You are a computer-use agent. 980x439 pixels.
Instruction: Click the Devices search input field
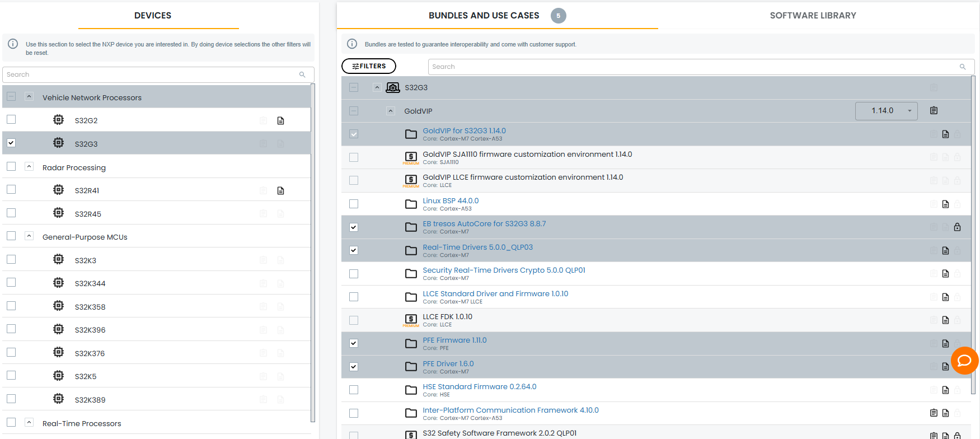click(158, 74)
